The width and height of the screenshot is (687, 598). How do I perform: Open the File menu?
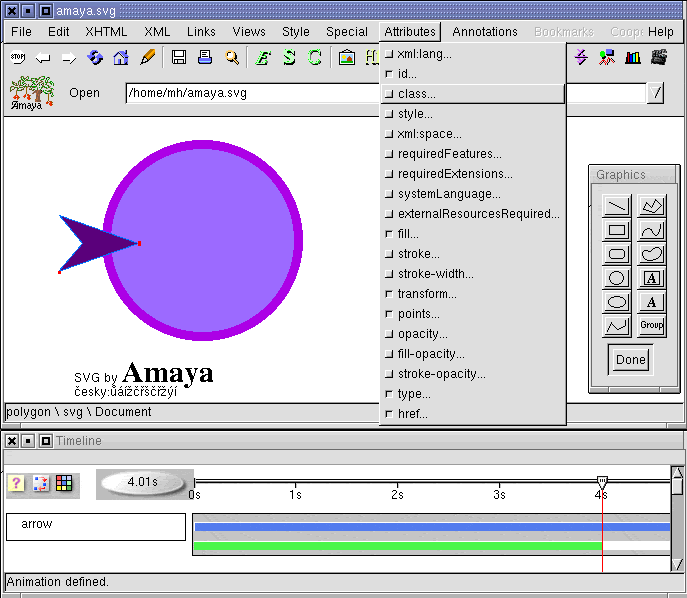click(x=21, y=32)
